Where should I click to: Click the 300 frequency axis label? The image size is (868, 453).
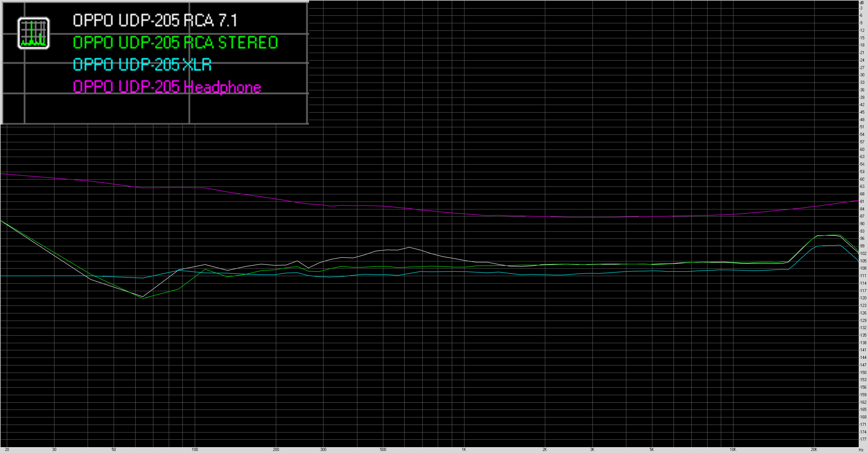click(323, 450)
